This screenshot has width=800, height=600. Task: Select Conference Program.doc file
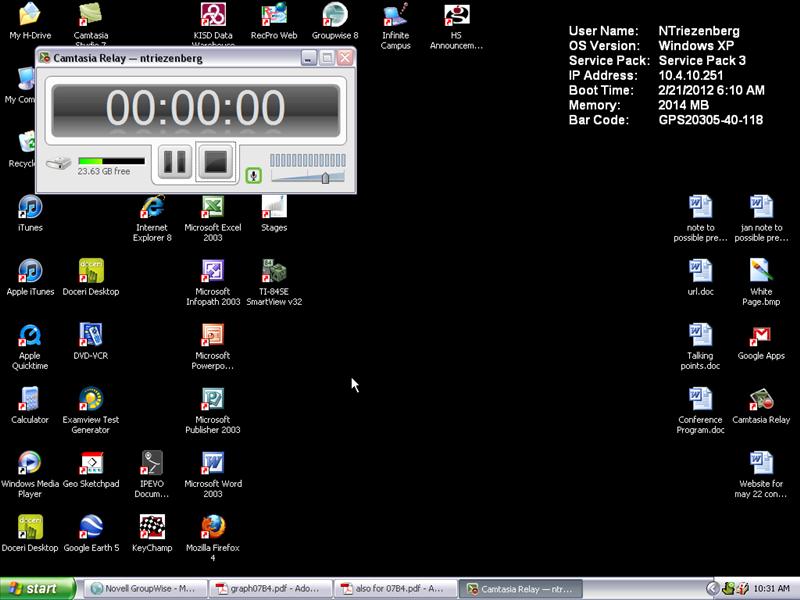700,411
